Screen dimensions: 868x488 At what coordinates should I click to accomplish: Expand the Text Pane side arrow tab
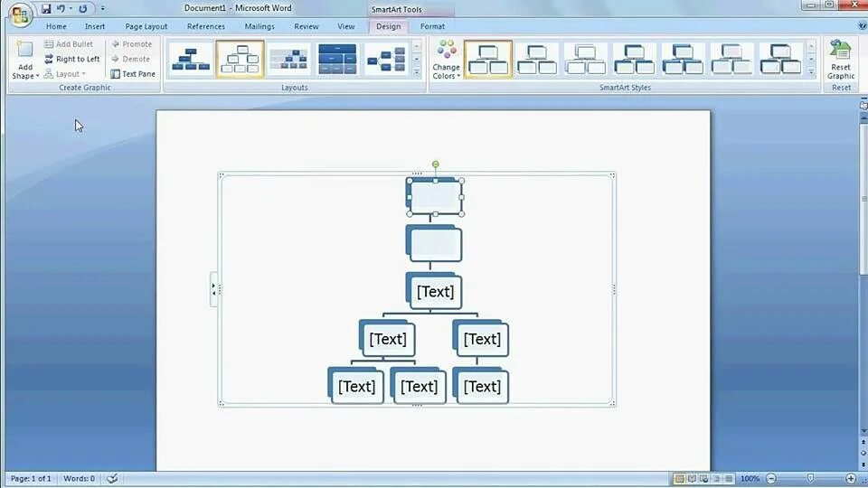[x=213, y=289]
